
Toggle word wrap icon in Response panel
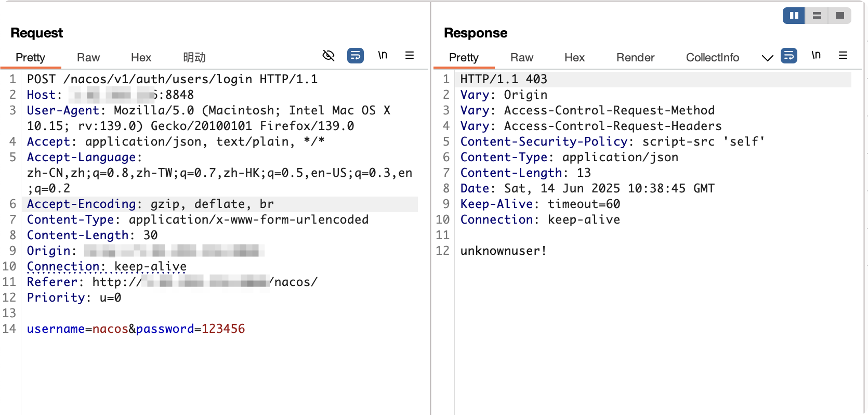(x=789, y=56)
